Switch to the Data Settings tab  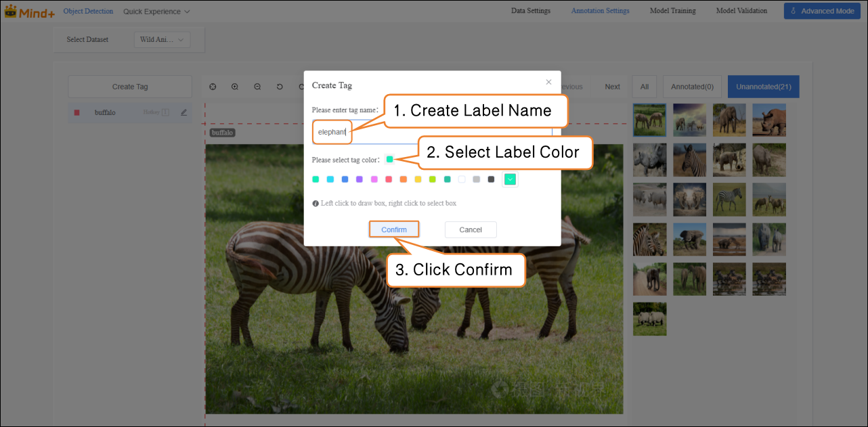click(530, 11)
